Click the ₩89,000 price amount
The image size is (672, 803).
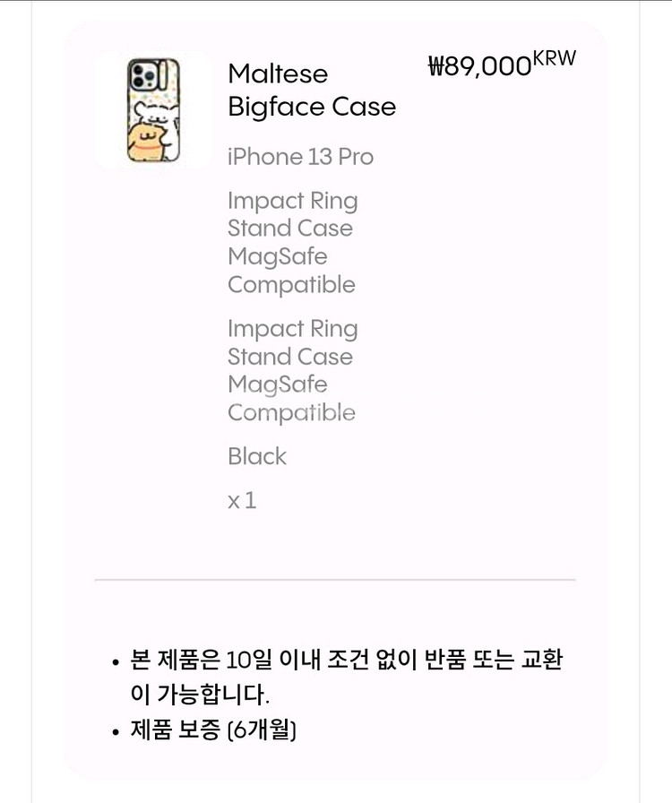479,66
